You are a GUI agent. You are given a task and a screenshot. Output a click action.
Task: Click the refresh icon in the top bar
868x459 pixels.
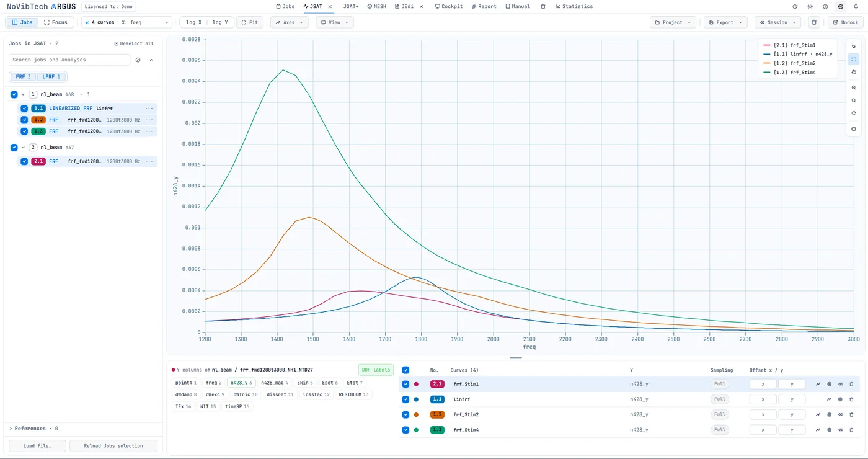coord(795,6)
